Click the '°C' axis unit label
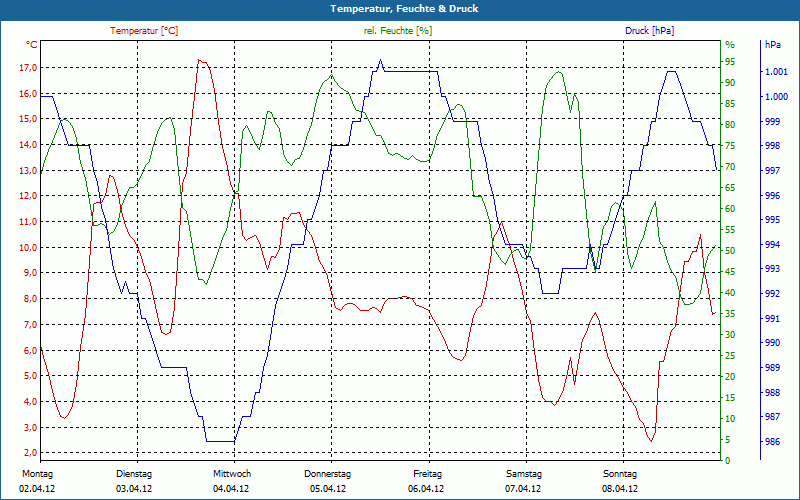 [32, 45]
